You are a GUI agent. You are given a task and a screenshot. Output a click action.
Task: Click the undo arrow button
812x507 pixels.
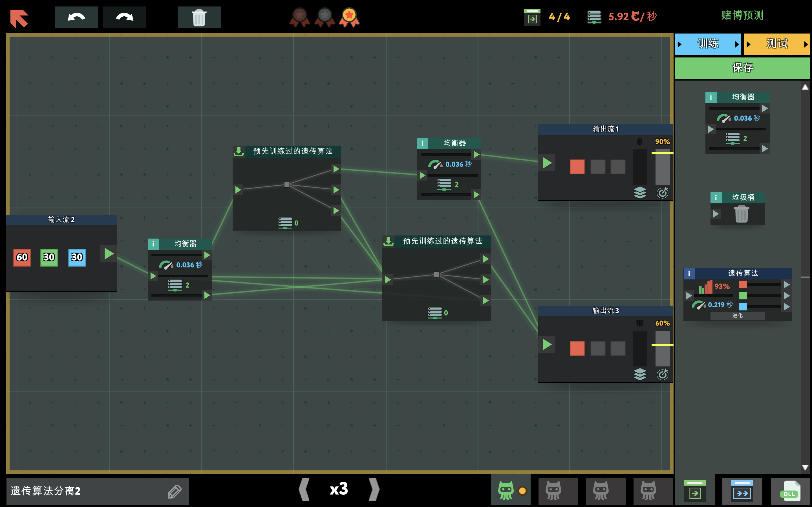point(76,17)
